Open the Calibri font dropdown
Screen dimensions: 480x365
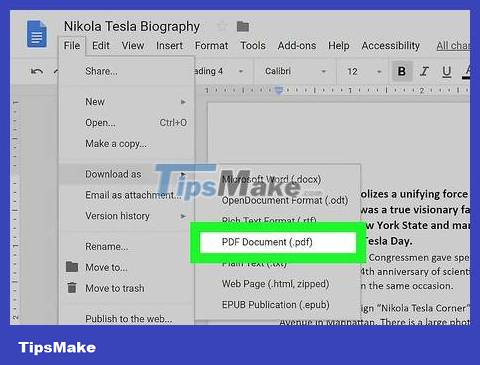pos(295,71)
